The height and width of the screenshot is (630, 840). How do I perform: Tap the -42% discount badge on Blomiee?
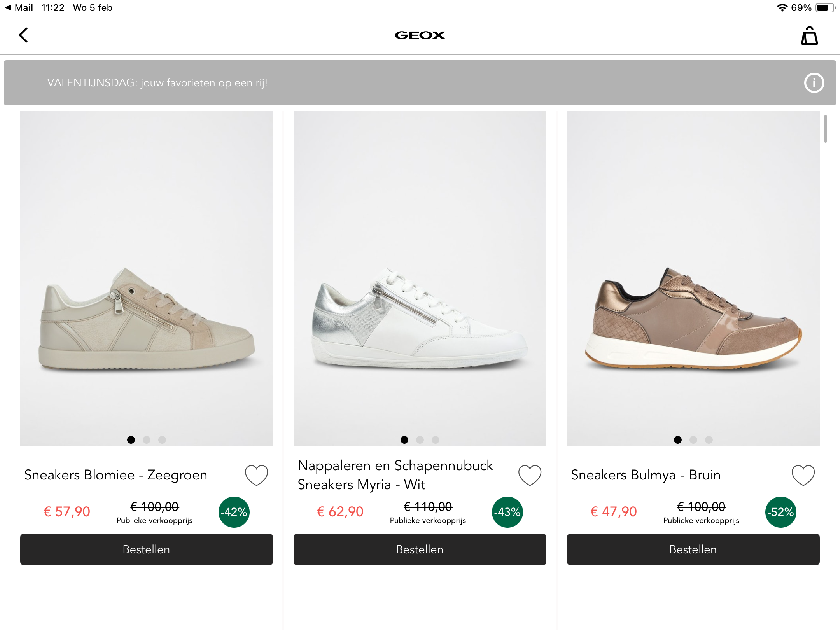[x=233, y=512]
